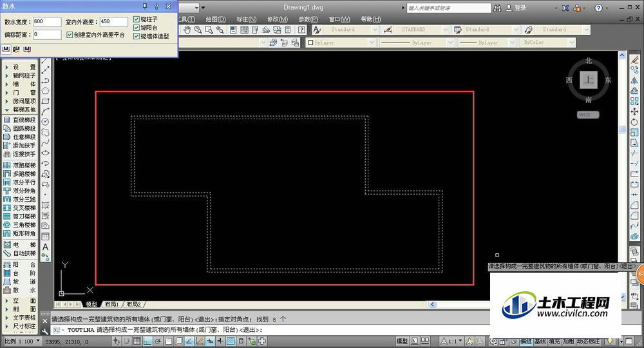Open the 标注(N) menu
Screen dimensions: 644x348
coord(247,19)
